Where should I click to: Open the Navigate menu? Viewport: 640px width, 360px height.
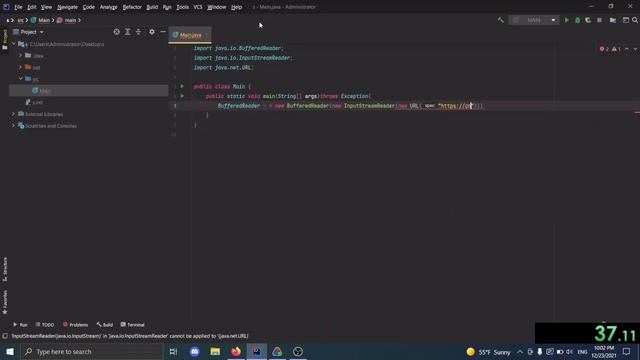[67, 7]
